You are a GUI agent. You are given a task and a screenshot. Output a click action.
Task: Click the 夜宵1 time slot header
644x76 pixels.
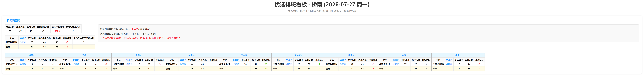coord(405,55)
